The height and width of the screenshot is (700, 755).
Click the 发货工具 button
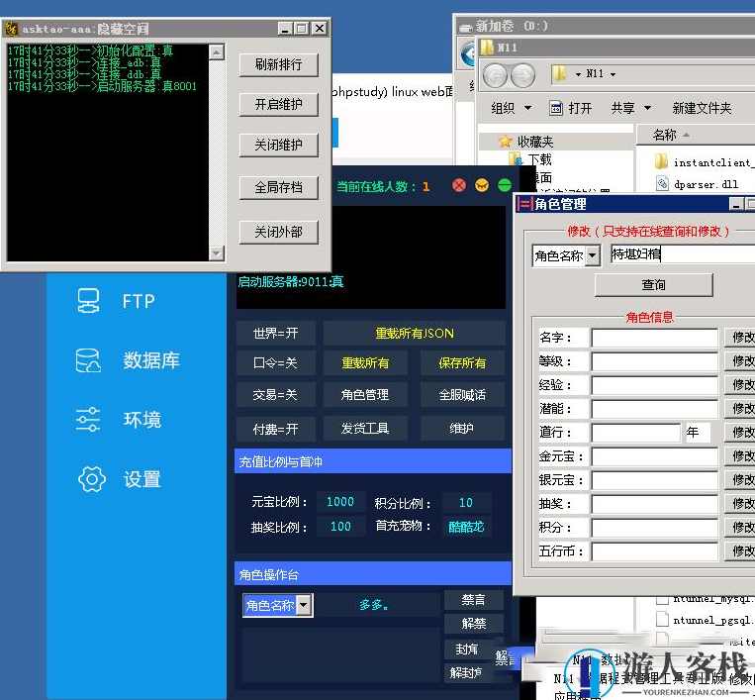(365, 429)
